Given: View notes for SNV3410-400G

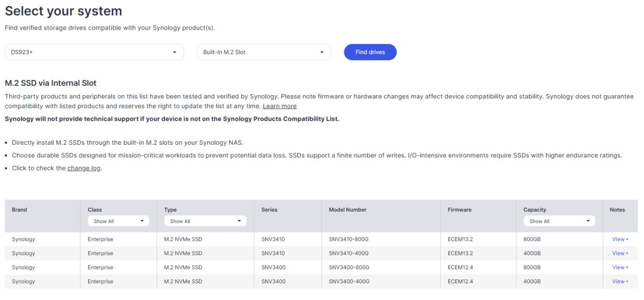Looking at the screenshot, I should (620, 253).
